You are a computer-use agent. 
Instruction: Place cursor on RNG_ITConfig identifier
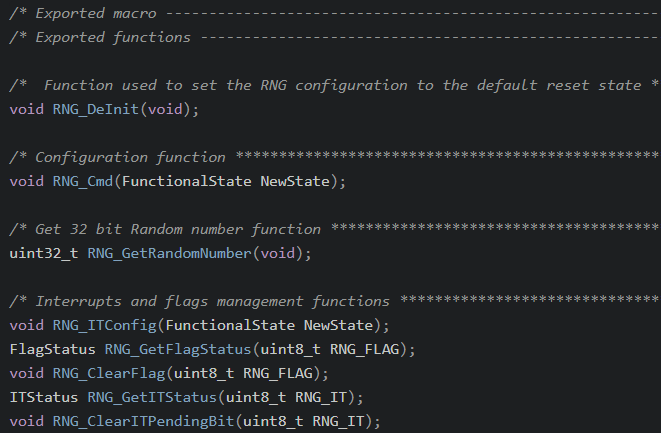(x=105, y=326)
